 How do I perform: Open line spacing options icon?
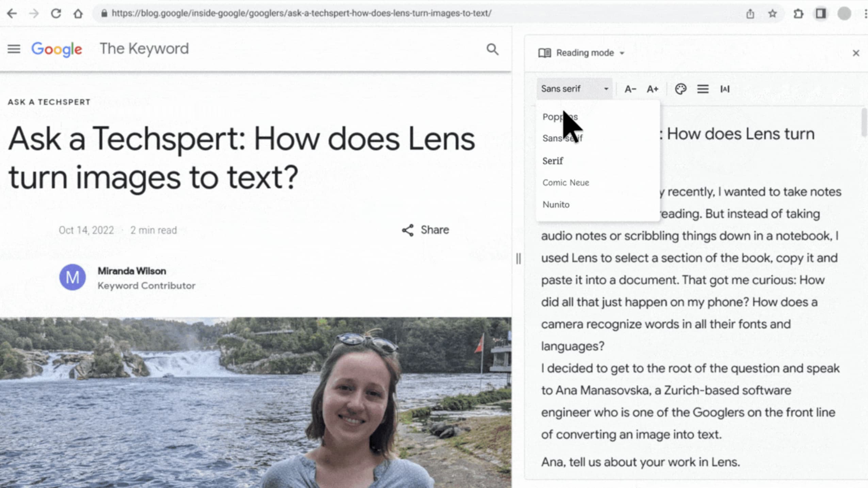pos(703,89)
